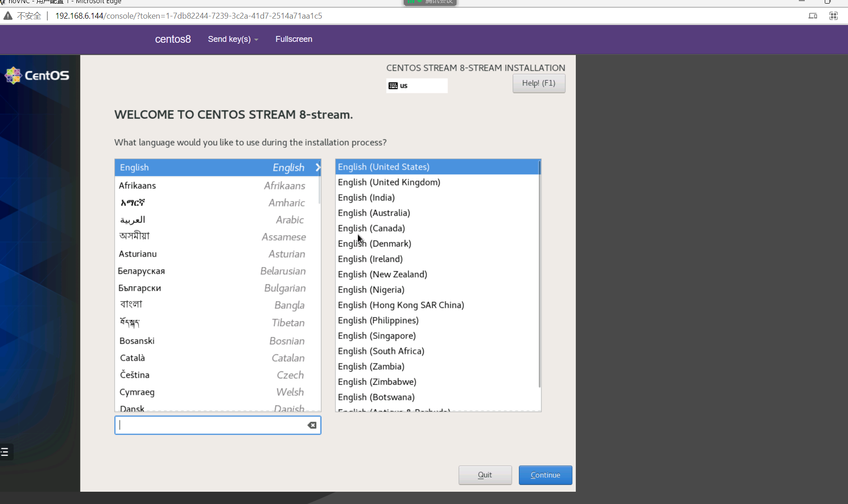Select English (Zambia) locale

437,367
